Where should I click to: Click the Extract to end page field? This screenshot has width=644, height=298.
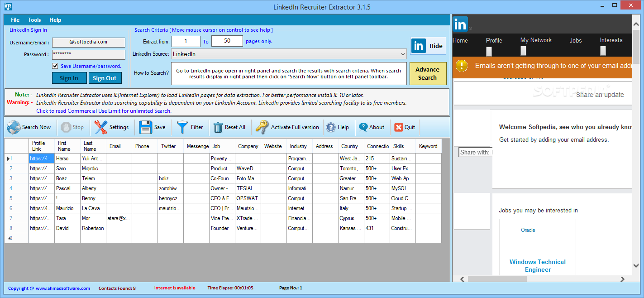pos(227,41)
